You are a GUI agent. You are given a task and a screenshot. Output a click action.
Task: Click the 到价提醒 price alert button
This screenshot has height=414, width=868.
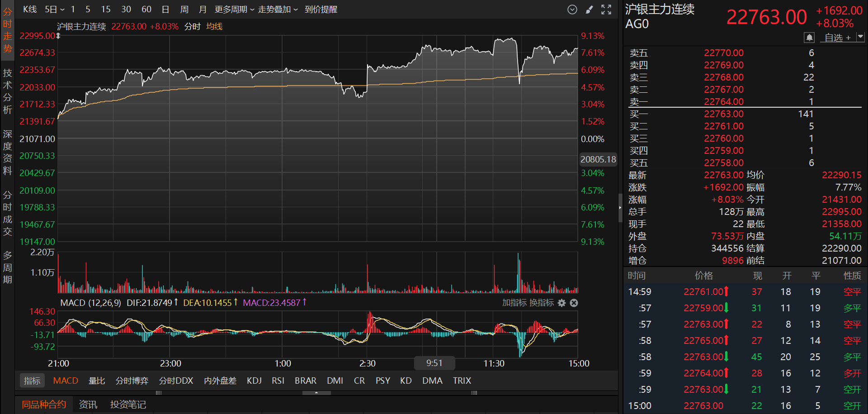click(x=321, y=10)
